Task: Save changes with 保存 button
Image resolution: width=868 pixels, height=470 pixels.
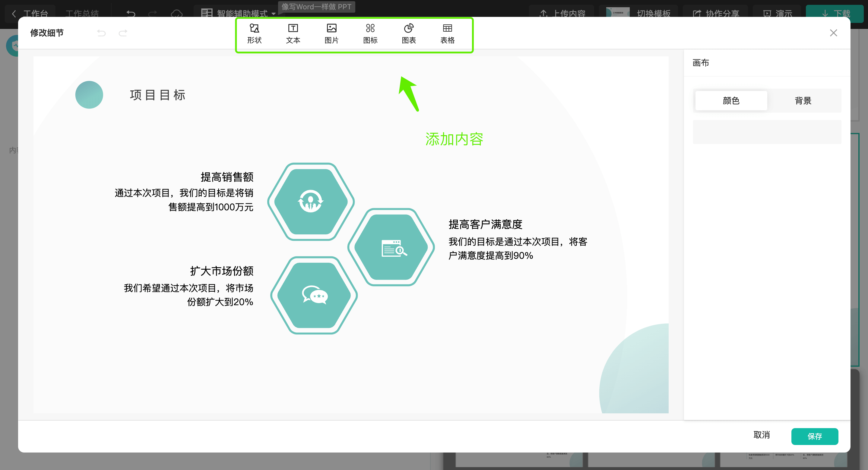Action: tap(814, 436)
